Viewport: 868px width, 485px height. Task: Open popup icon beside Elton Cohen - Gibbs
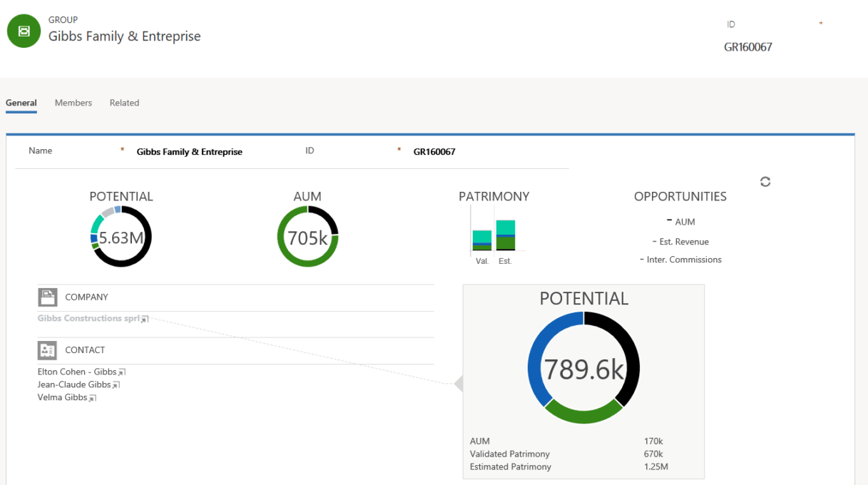tap(121, 372)
